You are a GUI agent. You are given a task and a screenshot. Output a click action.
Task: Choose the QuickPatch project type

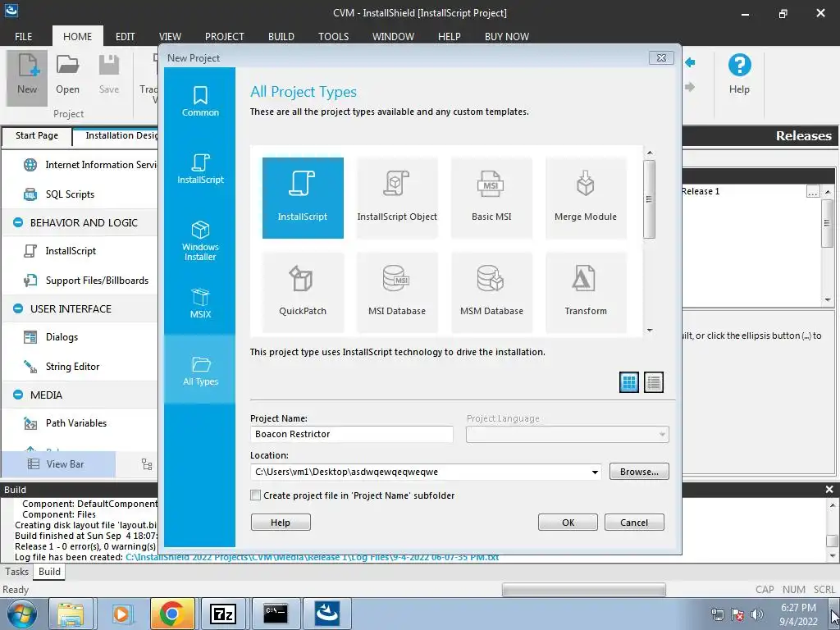303,293
